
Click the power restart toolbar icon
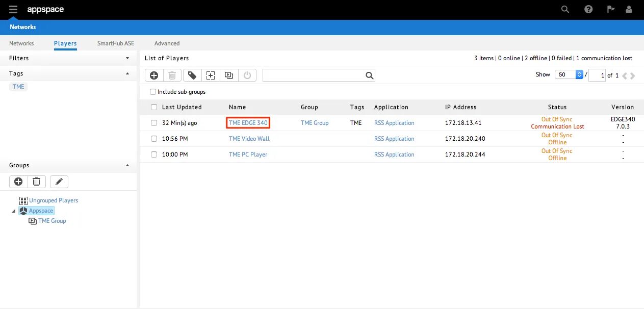coord(247,75)
